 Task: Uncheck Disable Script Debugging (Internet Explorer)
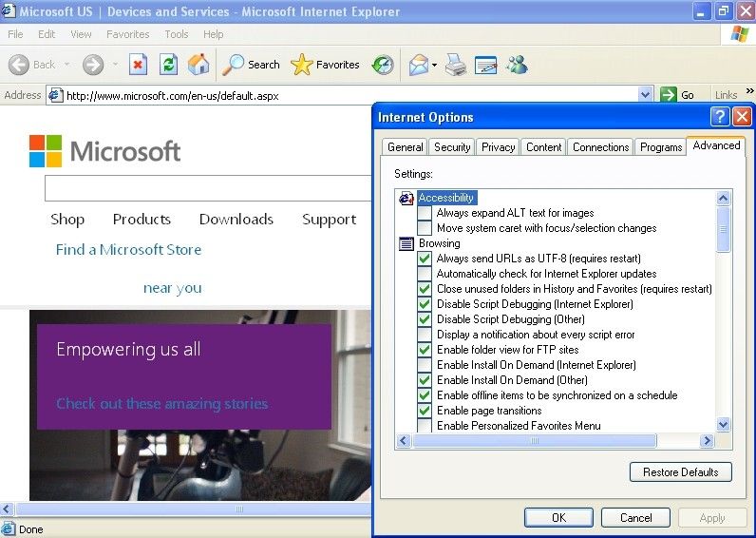[x=425, y=304]
